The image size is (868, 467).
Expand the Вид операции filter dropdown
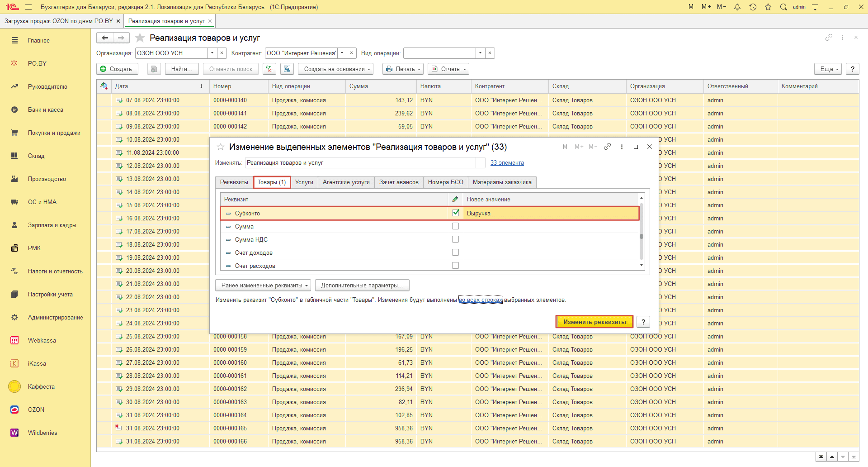[480, 53]
